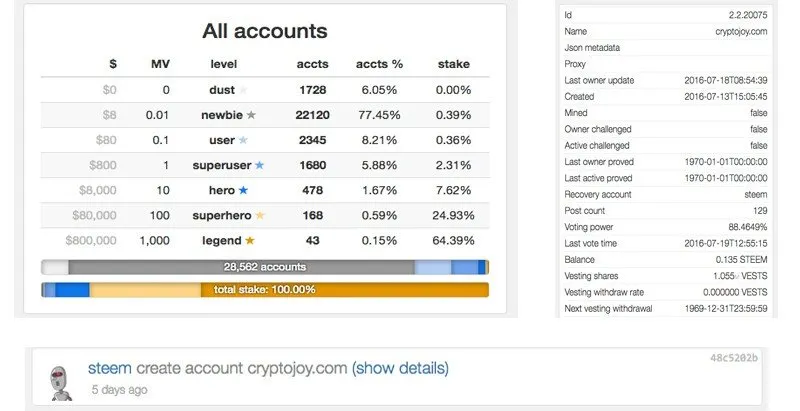Viewport: 800px width, 411px height.
Task: Click the stake column header
Action: 454,64
